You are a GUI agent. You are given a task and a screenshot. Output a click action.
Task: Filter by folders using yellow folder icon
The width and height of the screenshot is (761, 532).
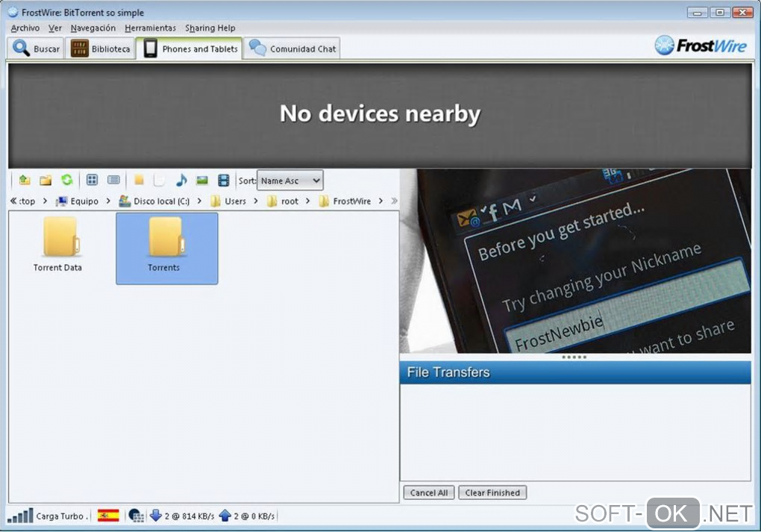click(x=139, y=180)
